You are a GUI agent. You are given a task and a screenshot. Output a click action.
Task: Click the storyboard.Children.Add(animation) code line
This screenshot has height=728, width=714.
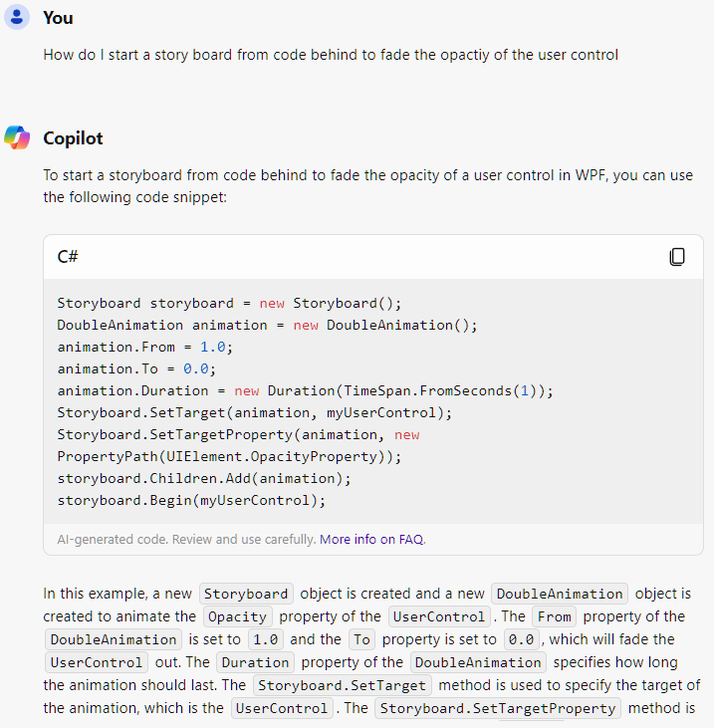click(x=204, y=478)
